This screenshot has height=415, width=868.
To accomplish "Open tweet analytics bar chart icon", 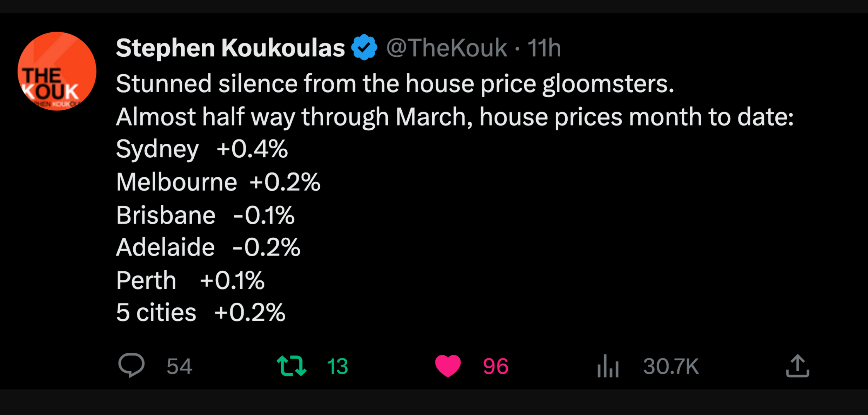I will click(608, 366).
